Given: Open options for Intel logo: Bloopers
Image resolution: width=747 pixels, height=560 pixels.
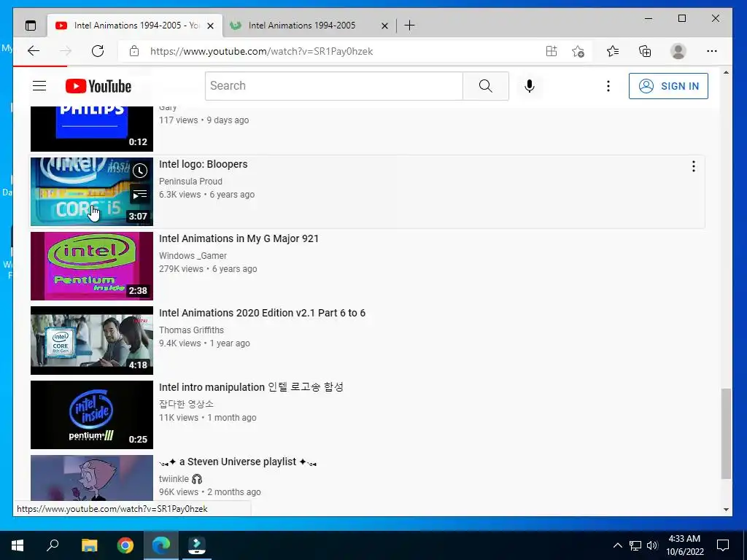Looking at the screenshot, I should click(x=693, y=166).
